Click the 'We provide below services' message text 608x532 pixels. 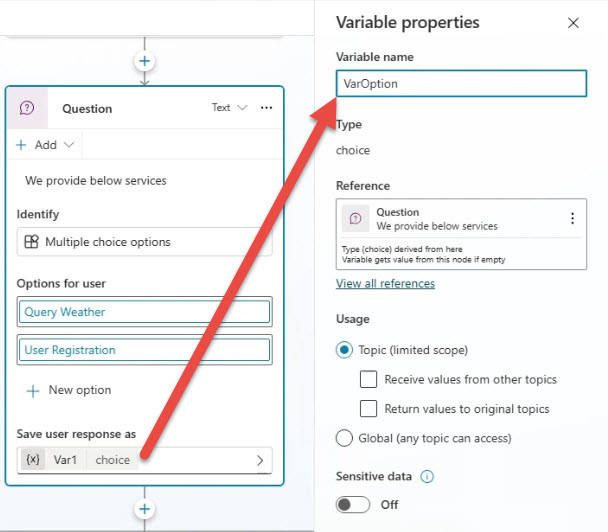[96, 181]
